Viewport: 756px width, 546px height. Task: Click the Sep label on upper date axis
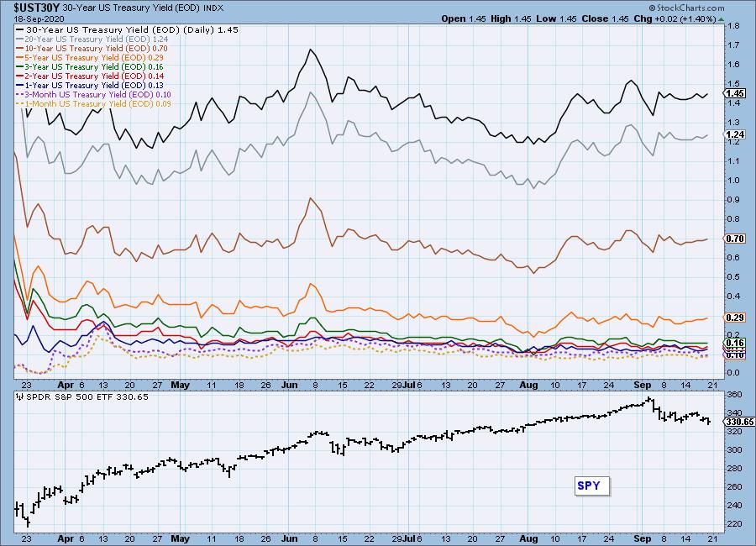(643, 385)
